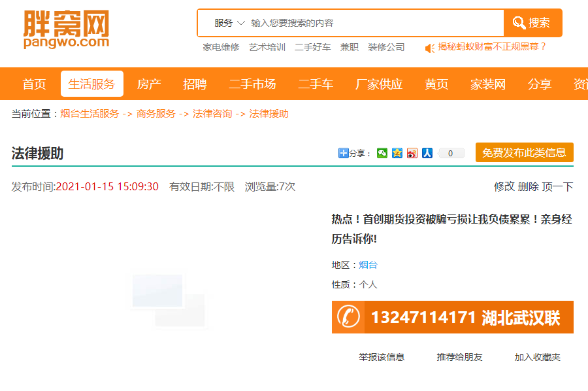The width and height of the screenshot is (588, 391).
Task: Click the 13247114171 phone number banner
Action: click(453, 317)
